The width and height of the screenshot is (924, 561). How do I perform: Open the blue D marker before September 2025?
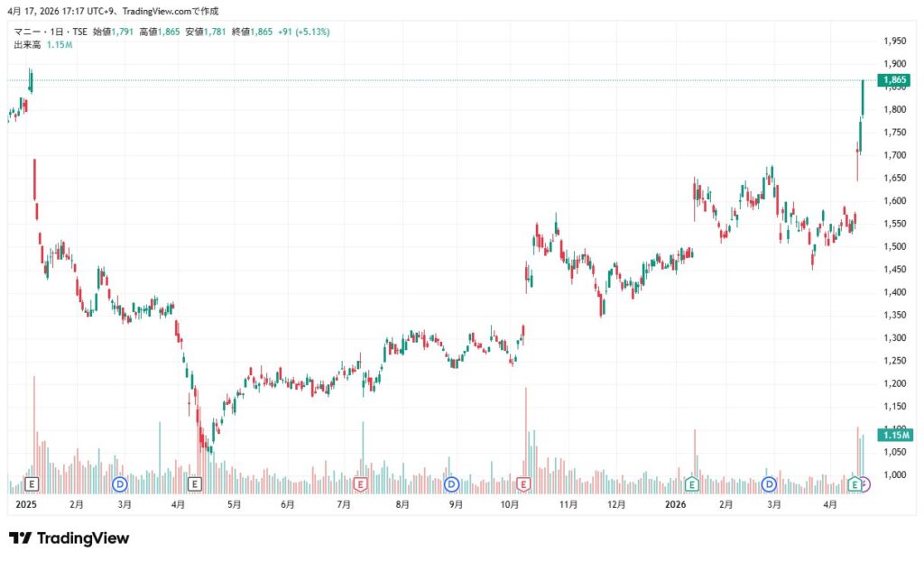[x=452, y=484]
